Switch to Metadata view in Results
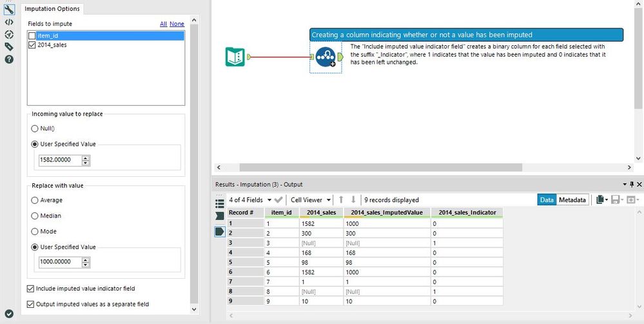Screen dimensions: 644x324 [572, 200]
